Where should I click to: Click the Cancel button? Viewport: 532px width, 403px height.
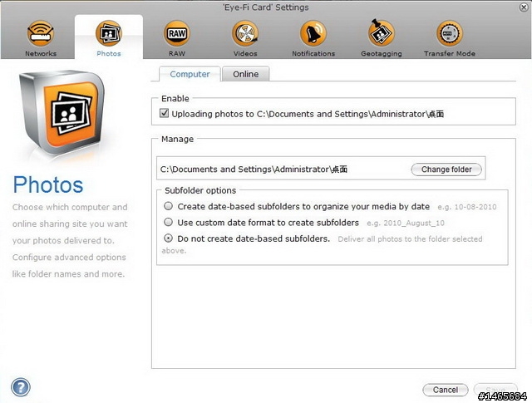446,390
